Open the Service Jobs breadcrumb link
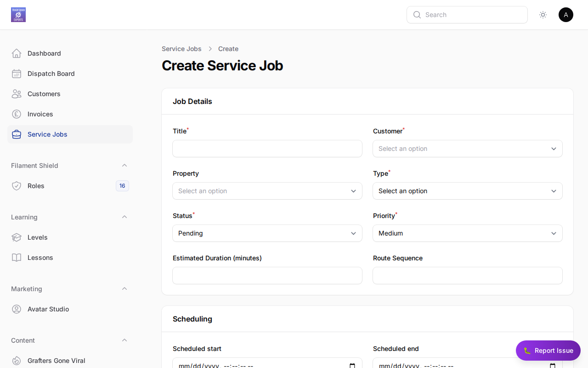Screen dimensions: 588x368 181,49
